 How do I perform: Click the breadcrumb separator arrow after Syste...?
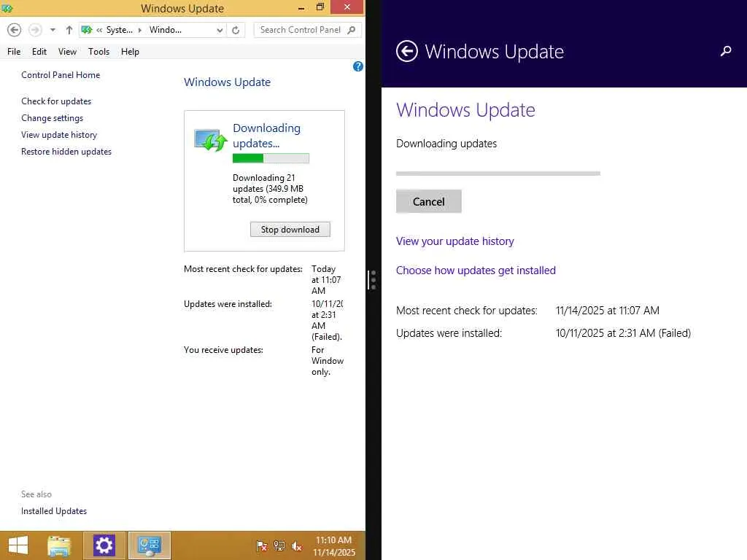tap(140, 30)
